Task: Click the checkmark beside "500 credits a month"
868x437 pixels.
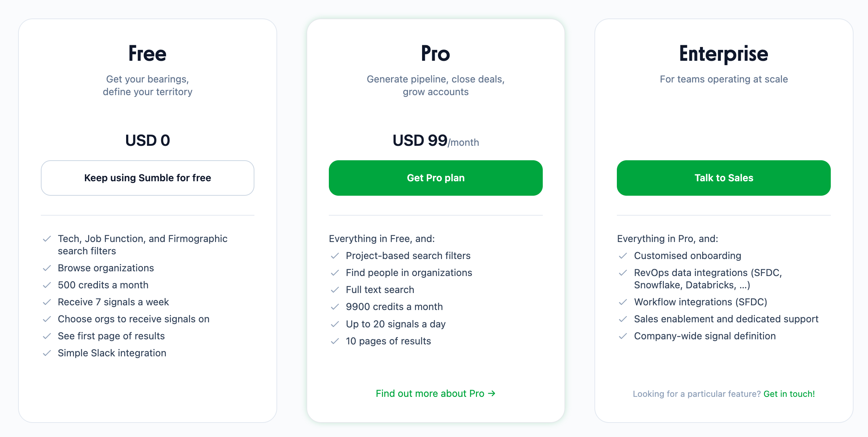Action: (x=47, y=285)
